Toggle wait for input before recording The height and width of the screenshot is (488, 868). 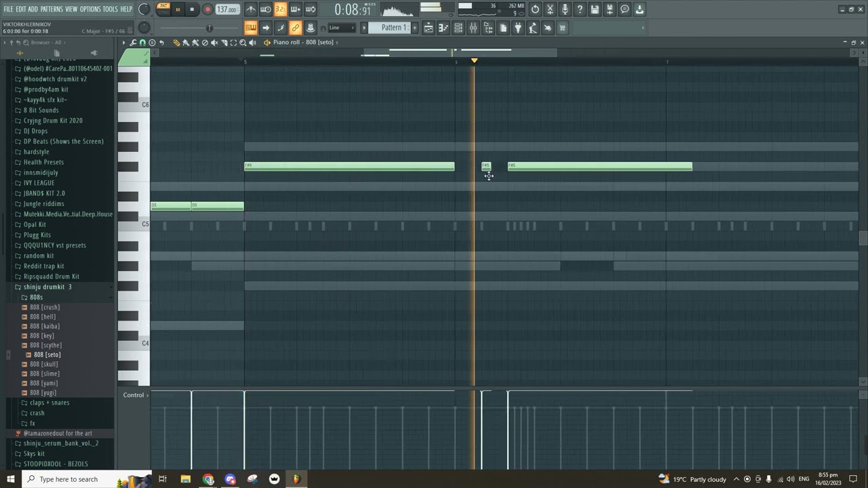tap(266, 9)
